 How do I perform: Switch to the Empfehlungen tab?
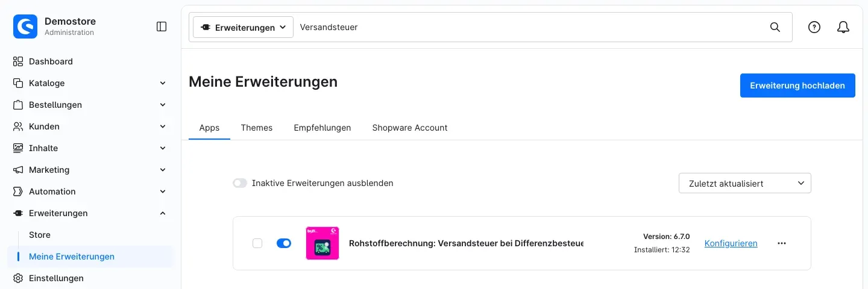click(x=322, y=128)
